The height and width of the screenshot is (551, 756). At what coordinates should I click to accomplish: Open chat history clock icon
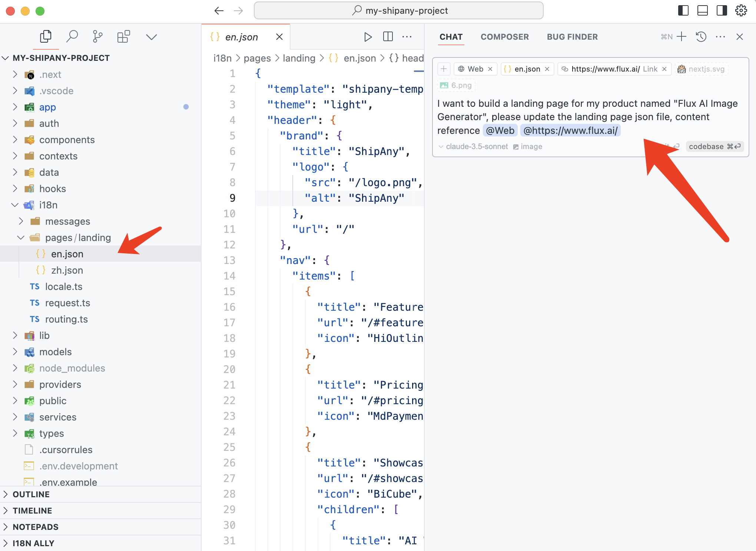701,37
